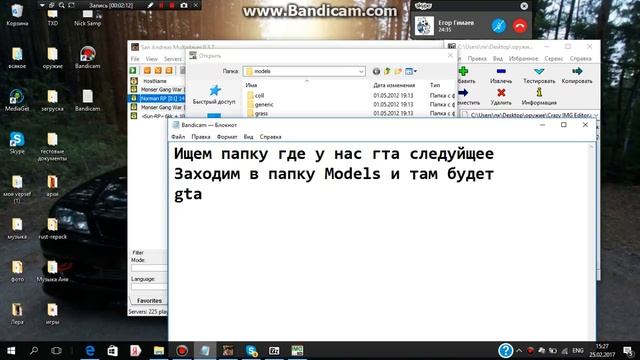Open File menu in SA-MP window
The image size is (640, 360).
pos(135,59)
